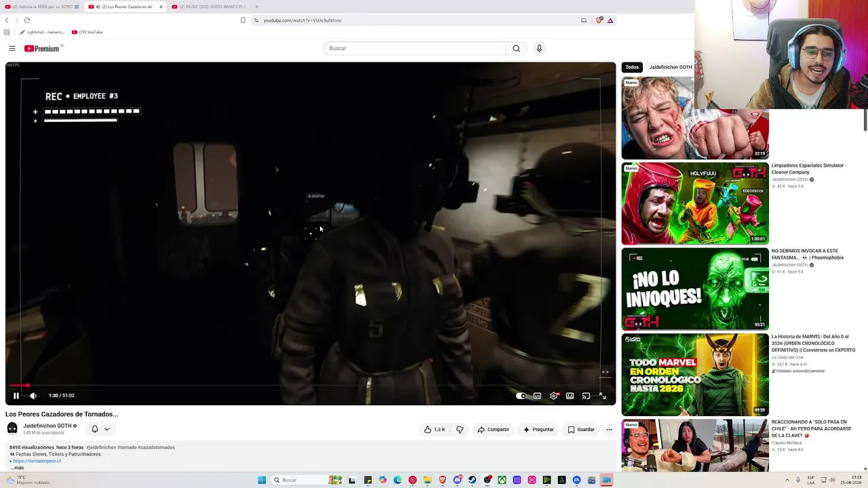Open Discord from the taskbar
This screenshot has height=488, width=868.
(457, 481)
